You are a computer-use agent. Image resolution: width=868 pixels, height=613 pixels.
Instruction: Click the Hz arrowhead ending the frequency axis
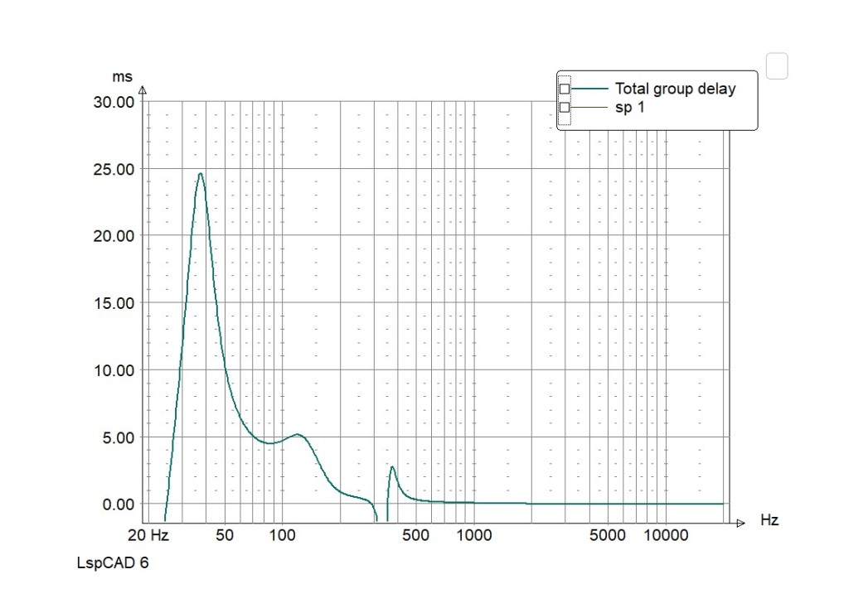740,523
